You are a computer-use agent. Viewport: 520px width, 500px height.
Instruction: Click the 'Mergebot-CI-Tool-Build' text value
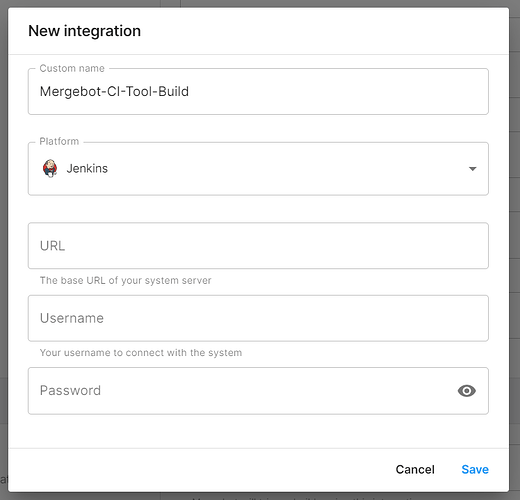(x=114, y=91)
